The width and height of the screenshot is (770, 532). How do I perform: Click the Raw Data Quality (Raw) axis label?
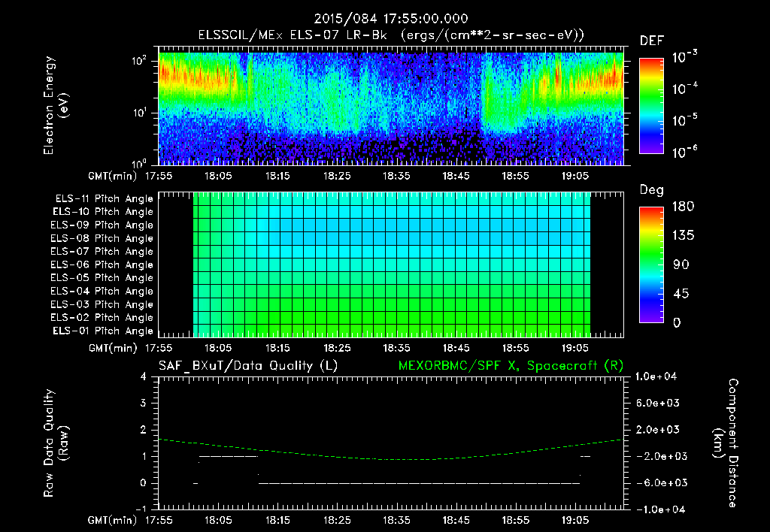point(56,443)
